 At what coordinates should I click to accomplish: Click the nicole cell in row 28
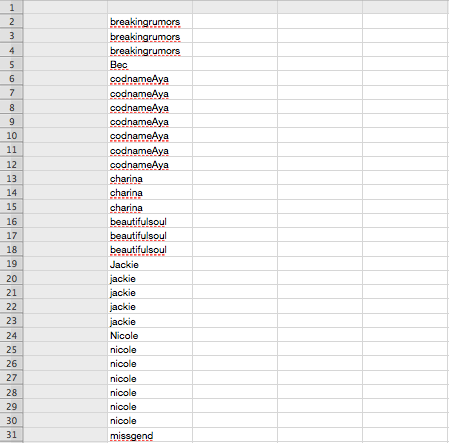pyautogui.click(x=150, y=392)
